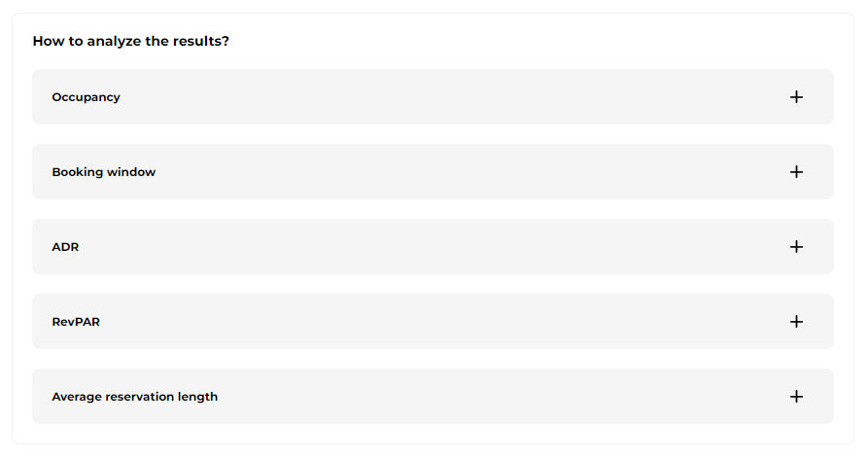Click the Average reservation length label text
This screenshot has width=868, height=459.
point(134,397)
